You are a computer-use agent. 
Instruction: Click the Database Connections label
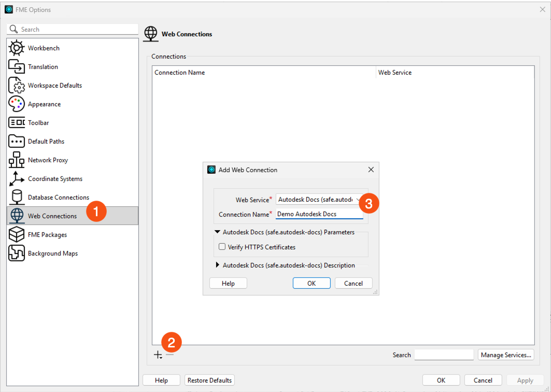coord(59,197)
